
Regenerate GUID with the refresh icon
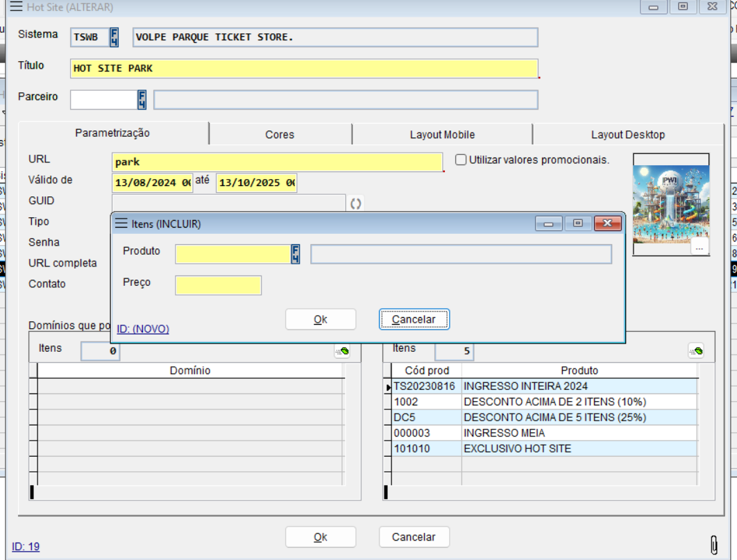click(355, 203)
